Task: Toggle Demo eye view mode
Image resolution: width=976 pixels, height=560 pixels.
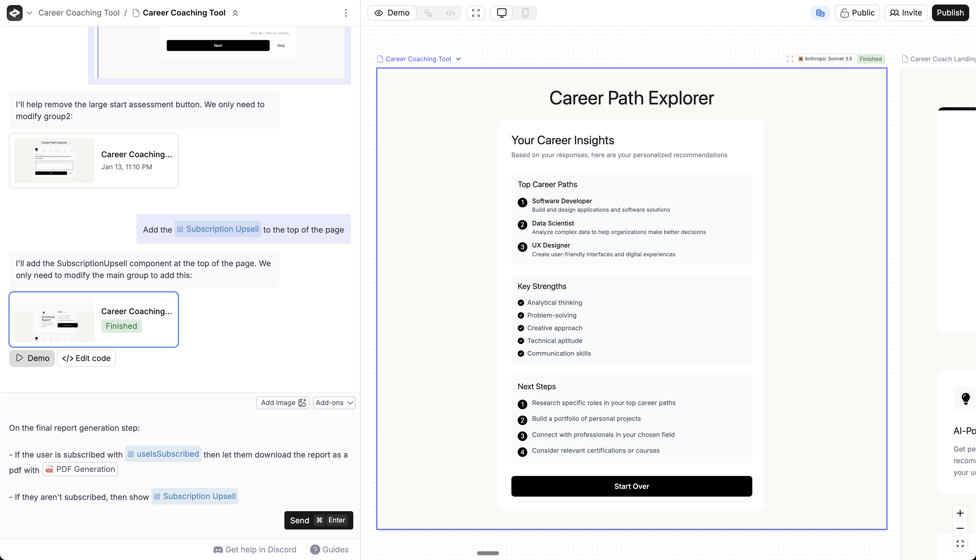Action: (392, 13)
